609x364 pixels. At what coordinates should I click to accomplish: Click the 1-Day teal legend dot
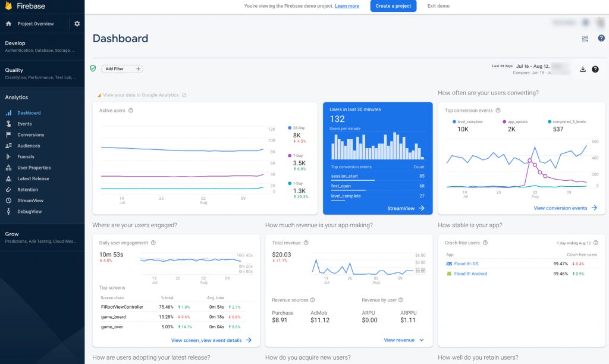point(290,183)
